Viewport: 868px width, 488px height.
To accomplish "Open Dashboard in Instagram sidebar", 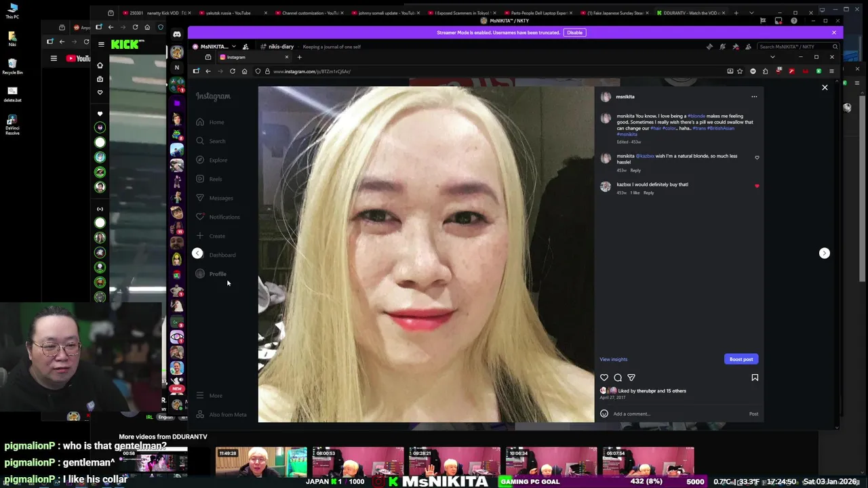I will tap(222, 255).
